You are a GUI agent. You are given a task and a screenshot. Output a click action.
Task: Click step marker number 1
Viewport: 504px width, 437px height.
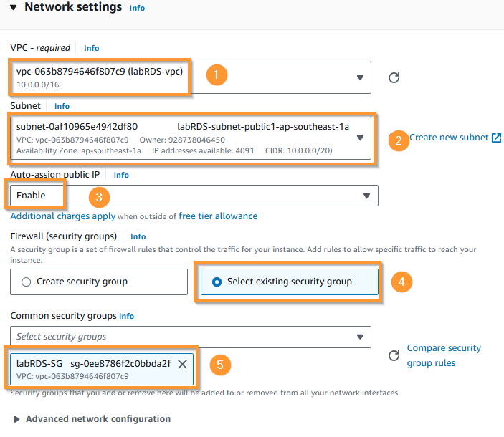click(x=217, y=75)
